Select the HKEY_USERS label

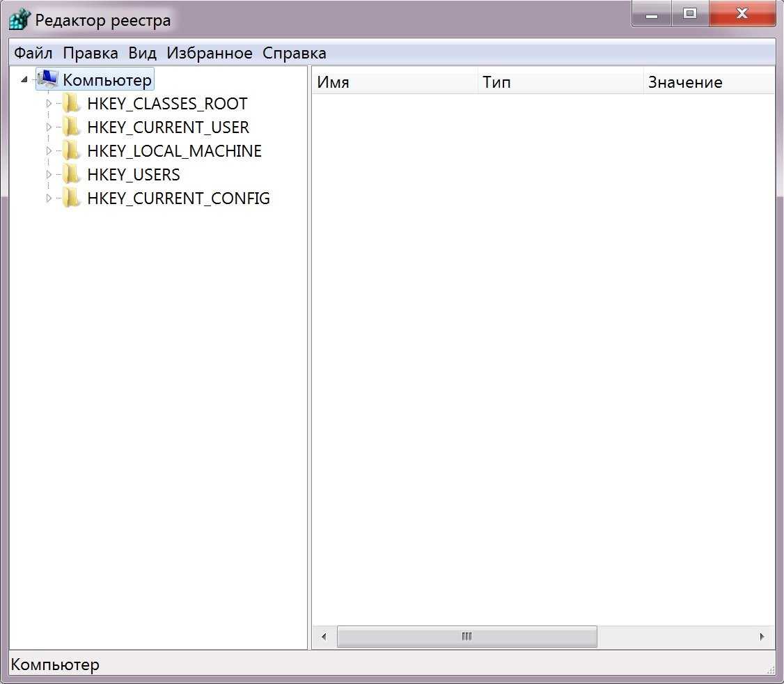point(134,175)
